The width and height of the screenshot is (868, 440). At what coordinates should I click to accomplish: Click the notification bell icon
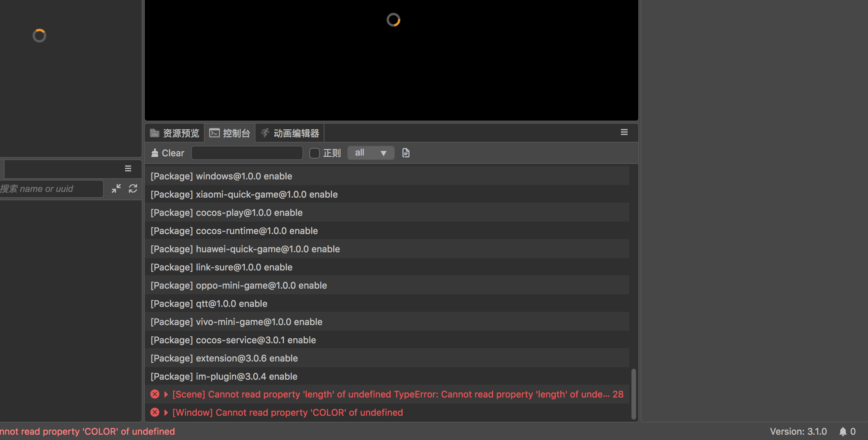843,432
